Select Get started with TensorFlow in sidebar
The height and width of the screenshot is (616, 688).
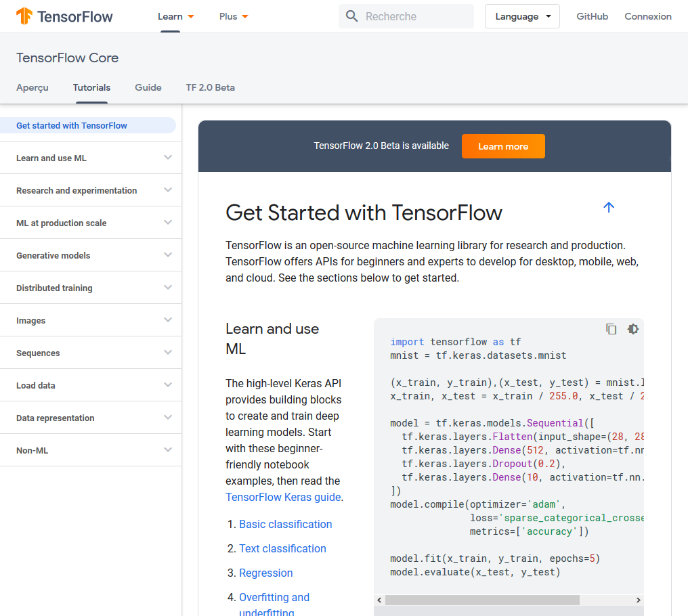tap(88, 125)
